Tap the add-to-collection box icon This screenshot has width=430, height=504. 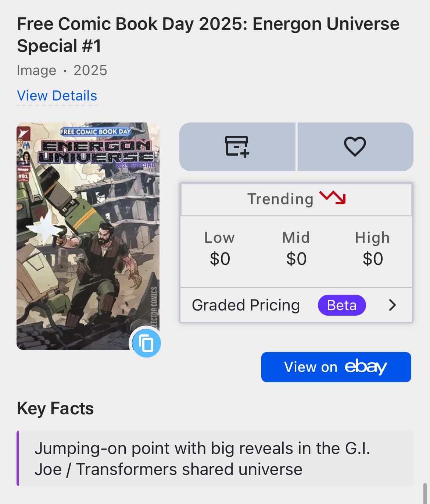pos(237,146)
